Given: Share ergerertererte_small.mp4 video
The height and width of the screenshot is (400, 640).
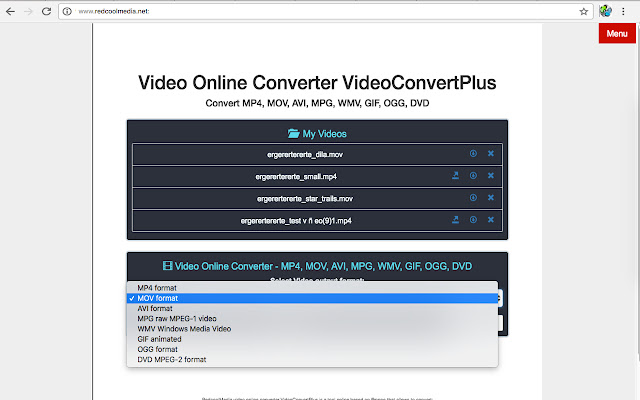Looking at the screenshot, I should click(456, 176).
